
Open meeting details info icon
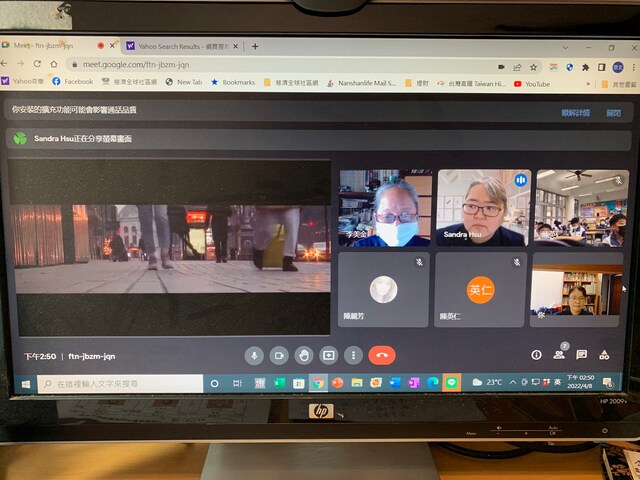536,354
